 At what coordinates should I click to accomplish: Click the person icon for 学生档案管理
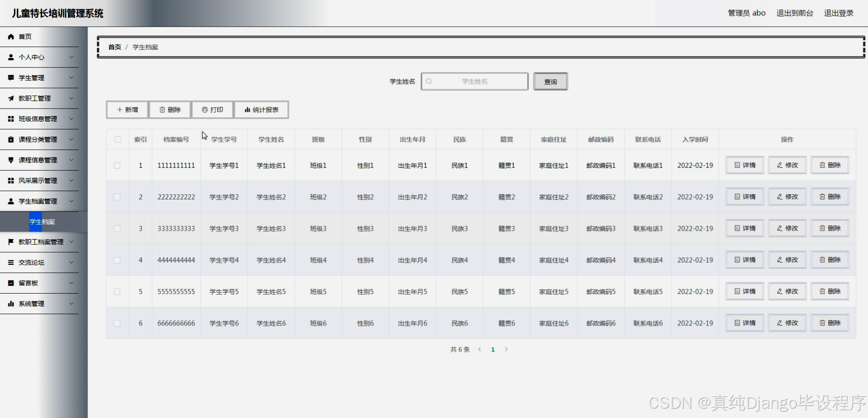[11, 201]
